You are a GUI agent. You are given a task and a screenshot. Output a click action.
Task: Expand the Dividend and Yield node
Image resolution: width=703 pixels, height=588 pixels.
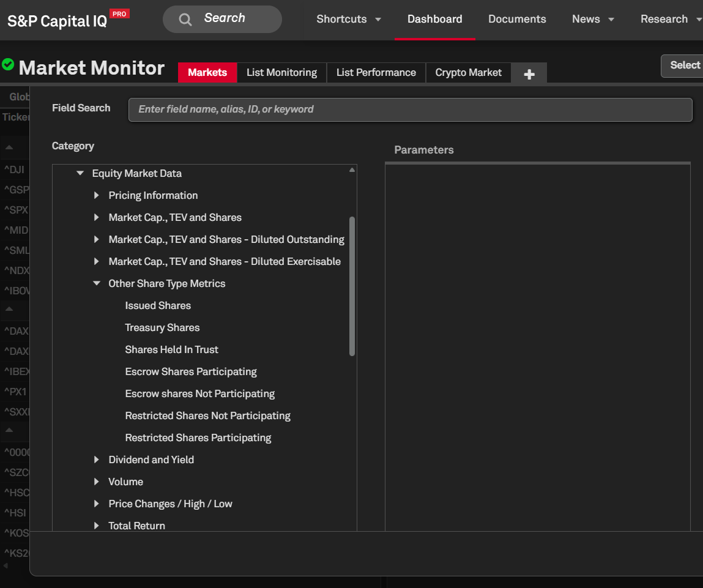(97, 460)
